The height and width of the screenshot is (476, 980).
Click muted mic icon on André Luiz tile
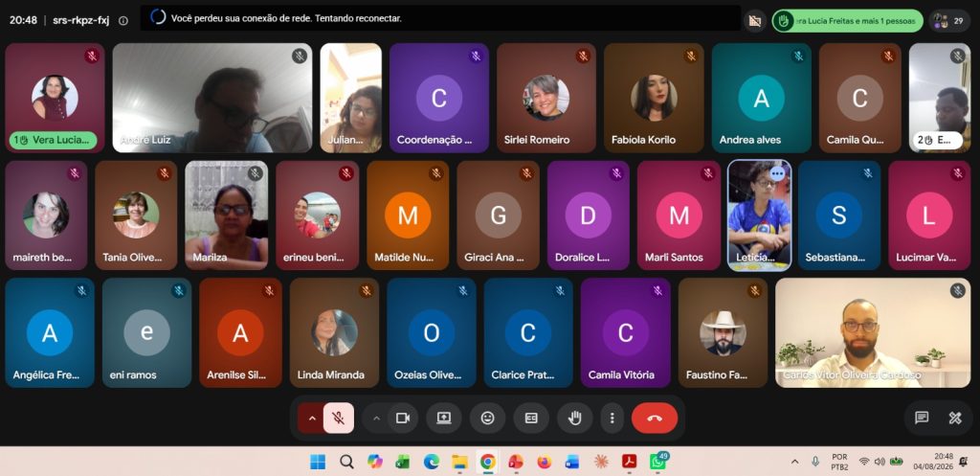coord(300,57)
